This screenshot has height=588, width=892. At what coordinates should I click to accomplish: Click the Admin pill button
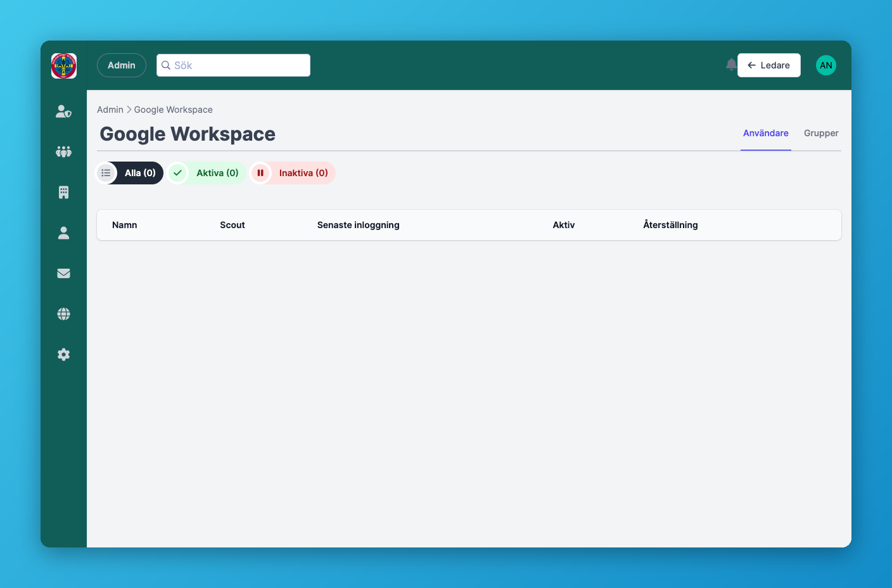(122, 65)
